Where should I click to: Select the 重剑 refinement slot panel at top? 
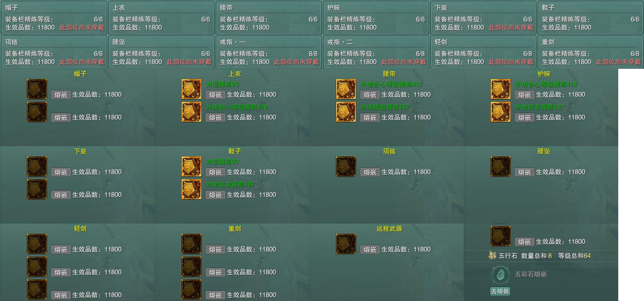click(x=591, y=52)
